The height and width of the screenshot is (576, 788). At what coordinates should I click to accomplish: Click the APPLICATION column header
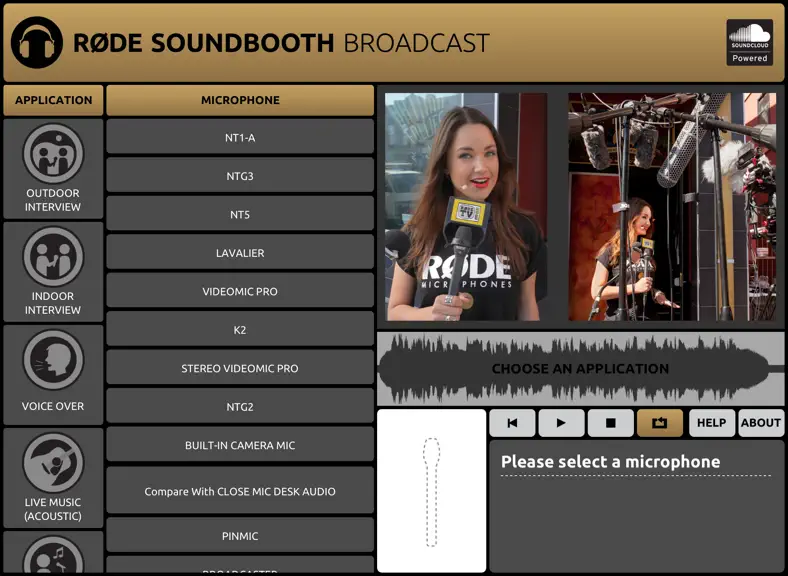coord(53,100)
